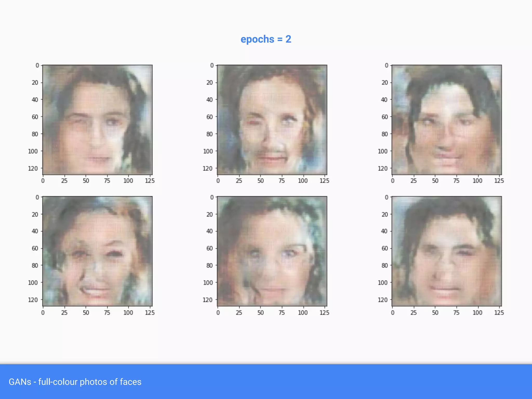
Task: Click x-axis tick '25' of top-left plot
Action: pos(64,181)
